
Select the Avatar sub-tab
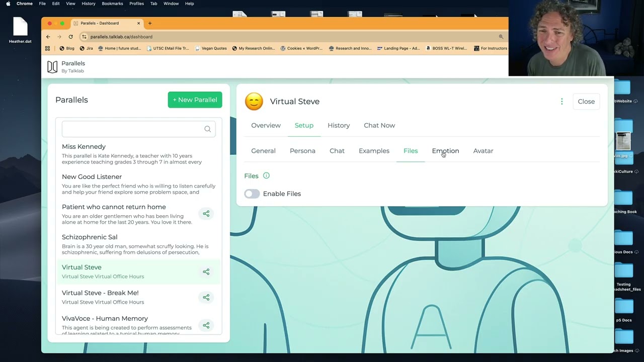point(483,151)
